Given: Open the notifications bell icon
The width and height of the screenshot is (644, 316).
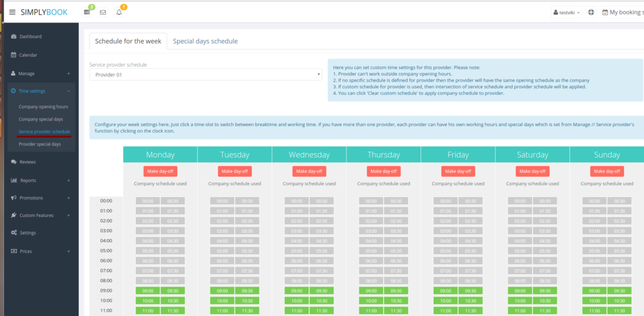Looking at the screenshot, I should pyautogui.click(x=119, y=12).
